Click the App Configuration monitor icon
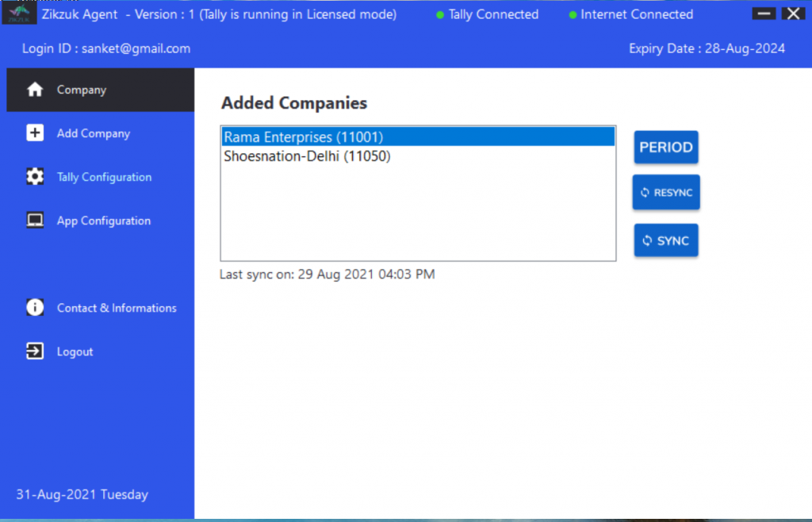The width and height of the screenshot is (812, 522). 35,220
